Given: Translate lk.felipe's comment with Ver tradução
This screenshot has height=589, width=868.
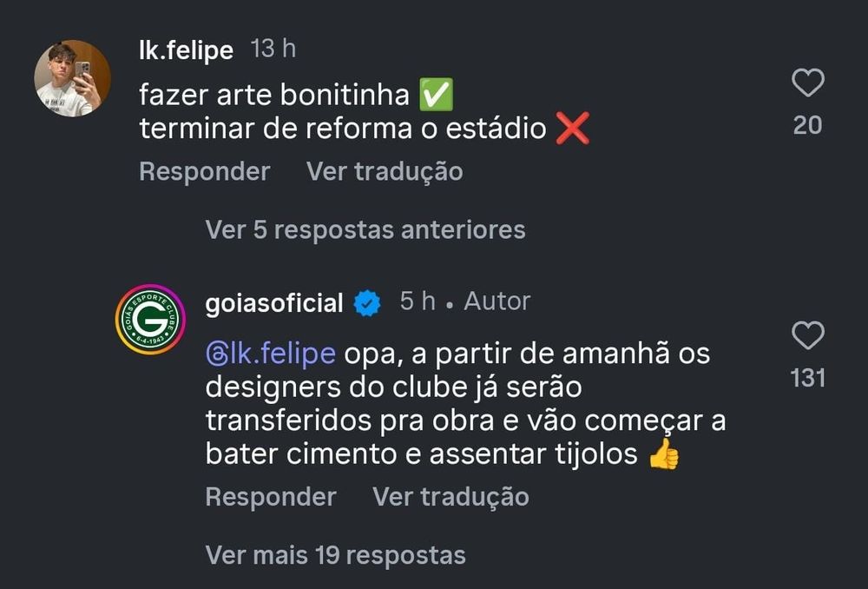Looking at the screenshot, I should coord(385,171).
